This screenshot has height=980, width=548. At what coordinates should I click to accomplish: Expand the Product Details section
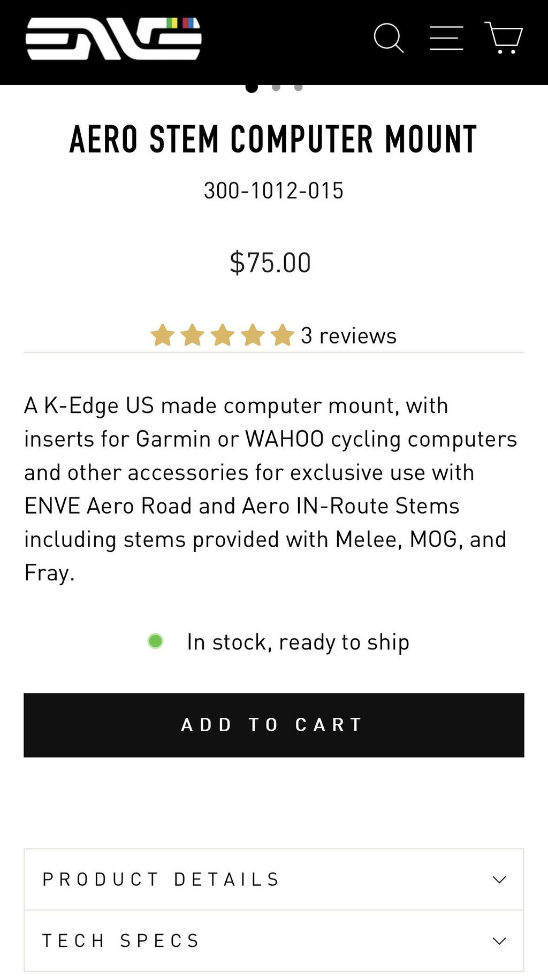(274, 879)
